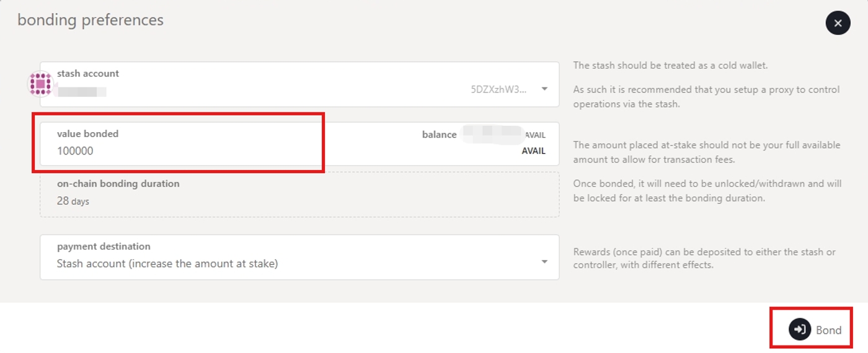
Task: Expand the payment destination dropdown arrow
Action: (x=544, y=262)
